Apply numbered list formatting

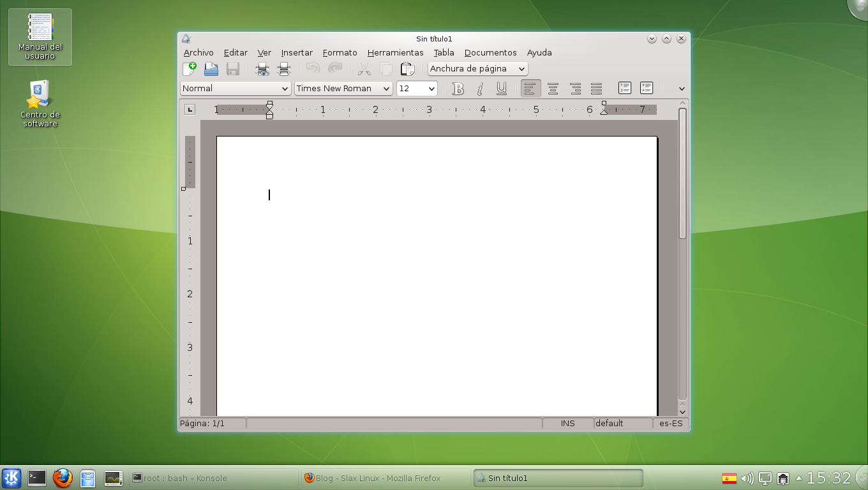pyautogui.click(x=625, y=88)
